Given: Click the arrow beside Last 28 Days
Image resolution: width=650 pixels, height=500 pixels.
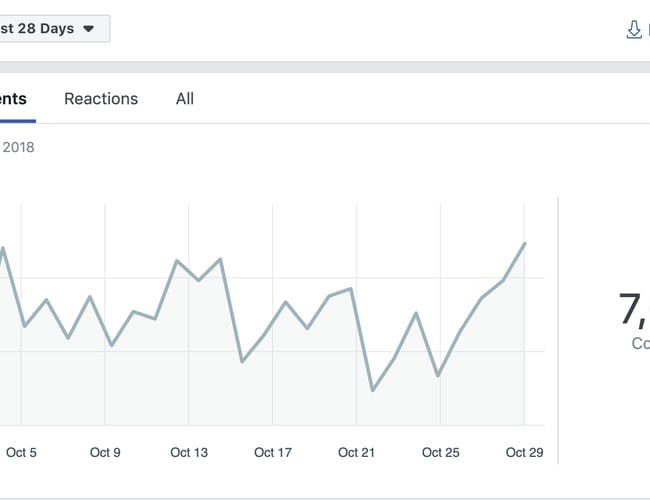Looking at the screenshot, I should [x=88, y=29].
